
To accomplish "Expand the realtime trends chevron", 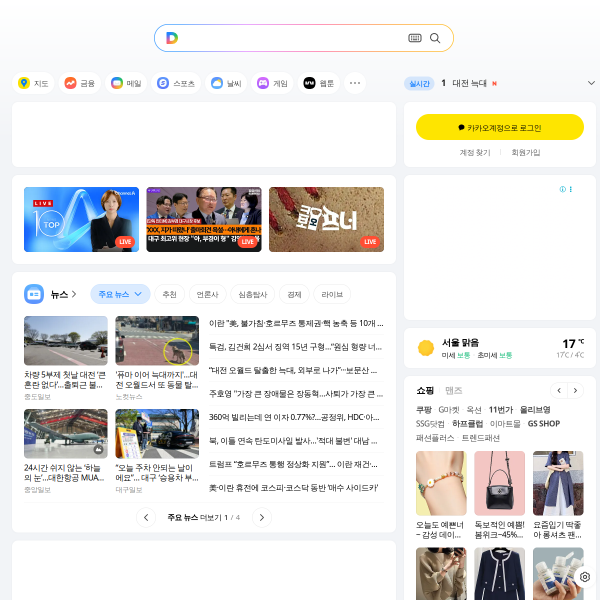I will [x=591, y=83].
